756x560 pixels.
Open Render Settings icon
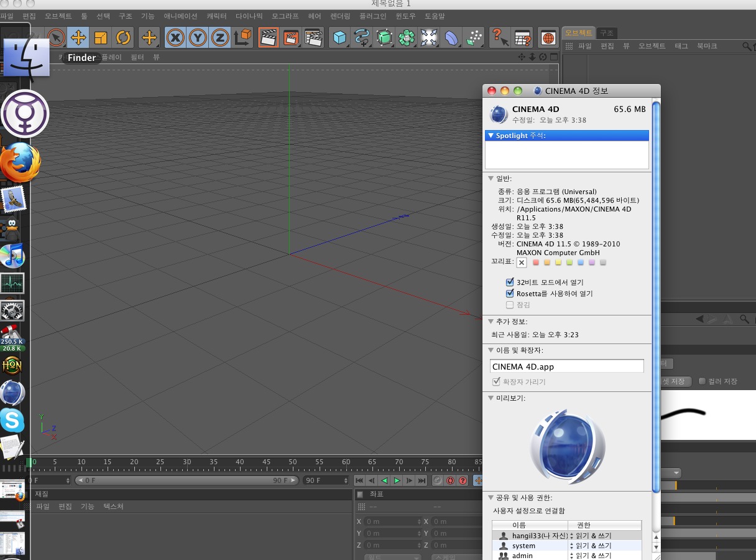(x=314, y=38)
